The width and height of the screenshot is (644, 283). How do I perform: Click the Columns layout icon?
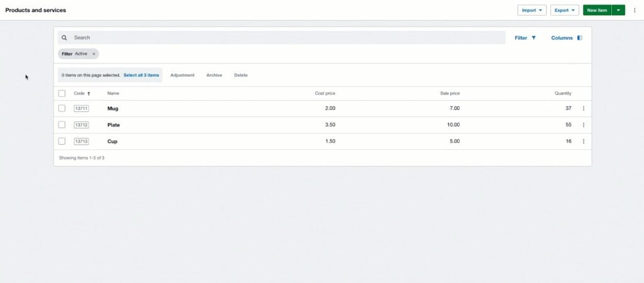point(579,38)
